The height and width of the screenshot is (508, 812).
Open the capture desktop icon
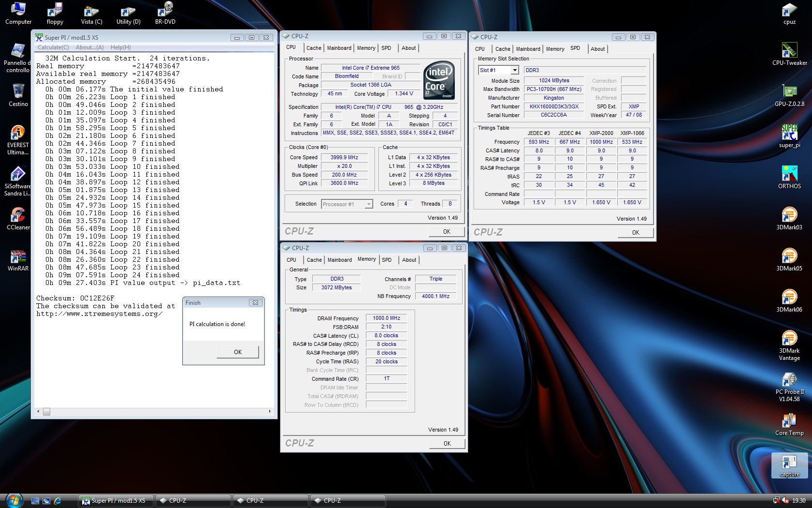click(x=789, y=466)
